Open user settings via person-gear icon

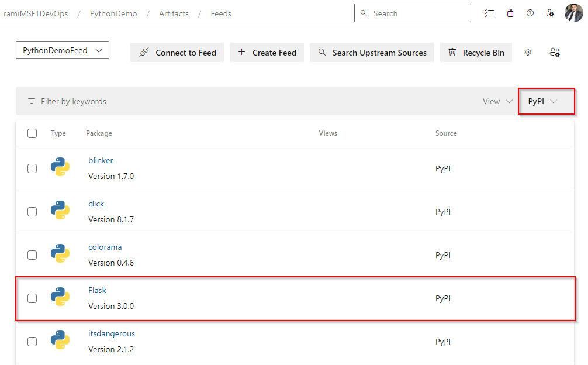click(x=549, y=13)
